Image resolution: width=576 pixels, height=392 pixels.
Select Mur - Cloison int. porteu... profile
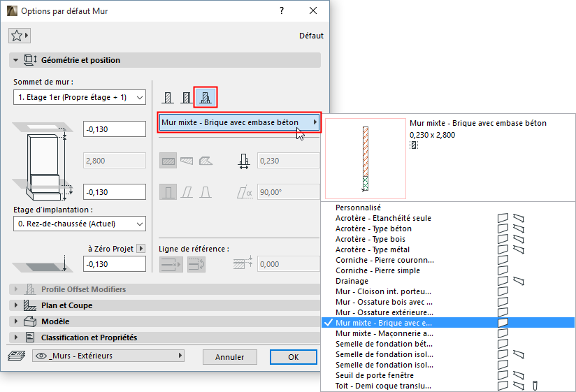448,291
